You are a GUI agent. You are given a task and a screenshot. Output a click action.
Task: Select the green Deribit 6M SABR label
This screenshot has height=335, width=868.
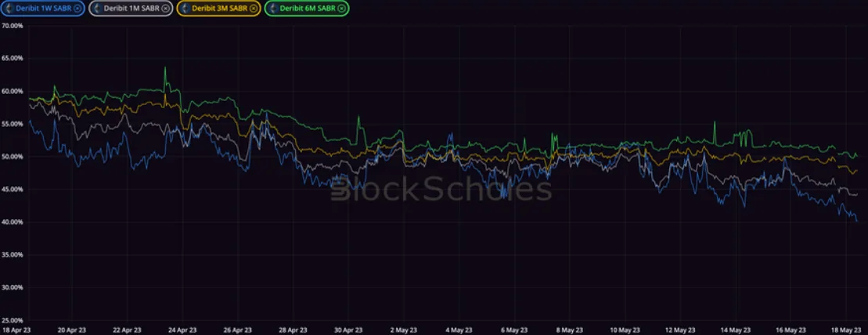[308, 9]
